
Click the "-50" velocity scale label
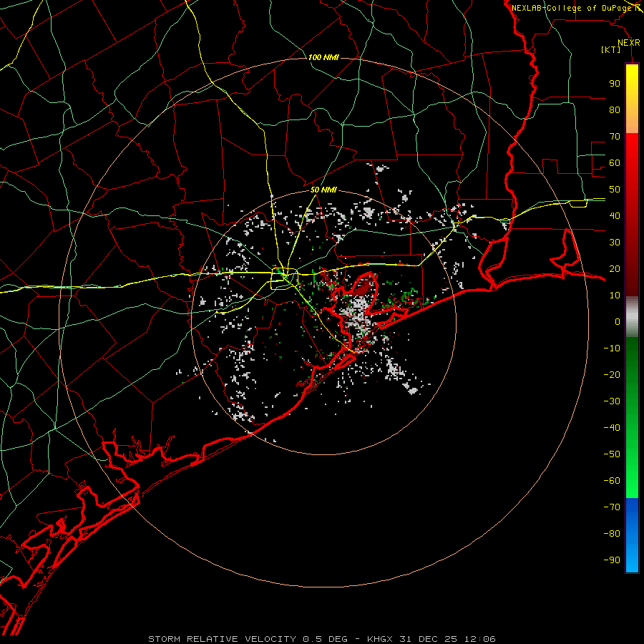point(612,454)
